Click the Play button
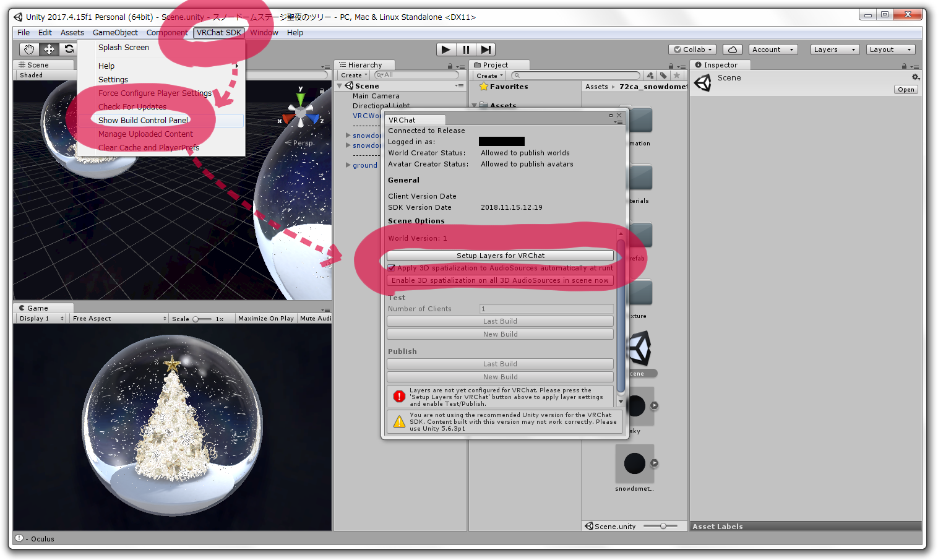 click(446, 50)
